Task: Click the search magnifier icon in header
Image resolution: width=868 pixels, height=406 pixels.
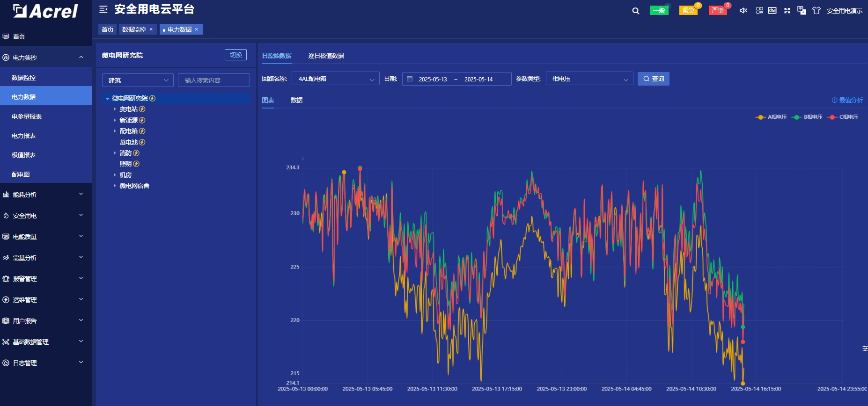Action: coord(635,11)
